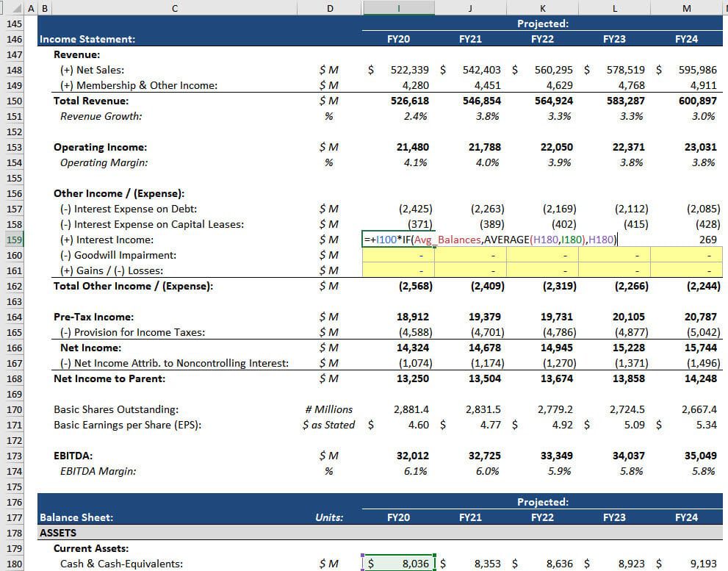The height and width of the screenshot is (571, 728).
Task: Click the Projected header cell above FY columns
Action: 542,23
